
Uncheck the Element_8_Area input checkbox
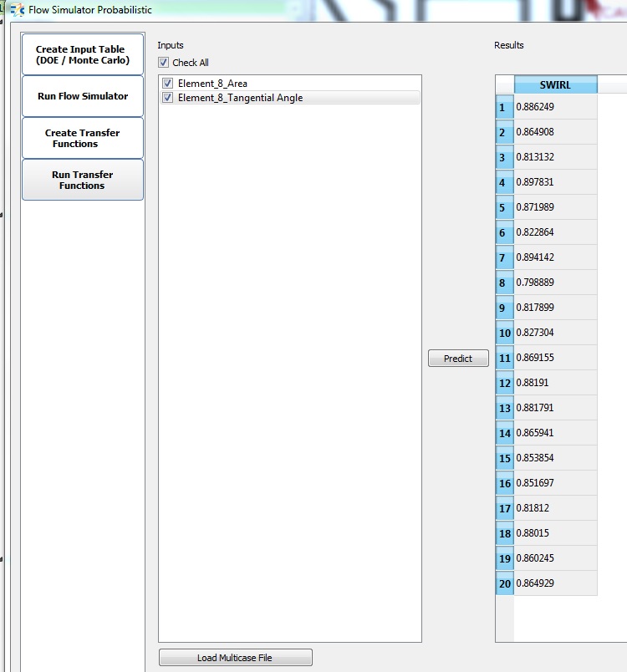(x=168, y=84)
